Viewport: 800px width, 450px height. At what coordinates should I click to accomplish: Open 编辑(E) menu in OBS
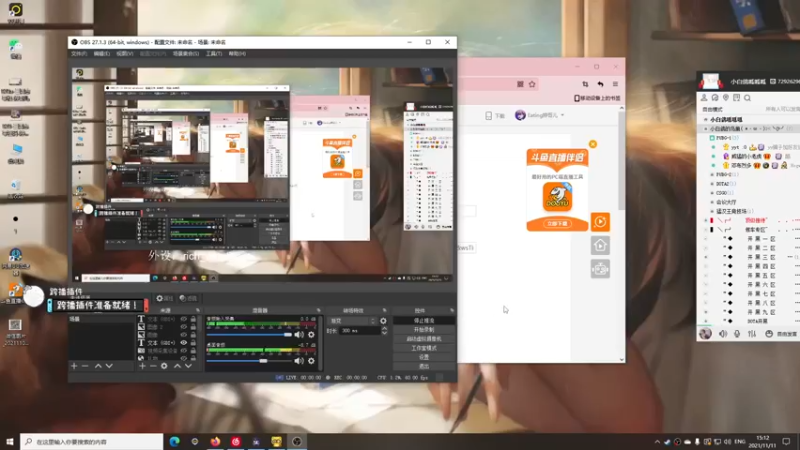pos(102,54)
